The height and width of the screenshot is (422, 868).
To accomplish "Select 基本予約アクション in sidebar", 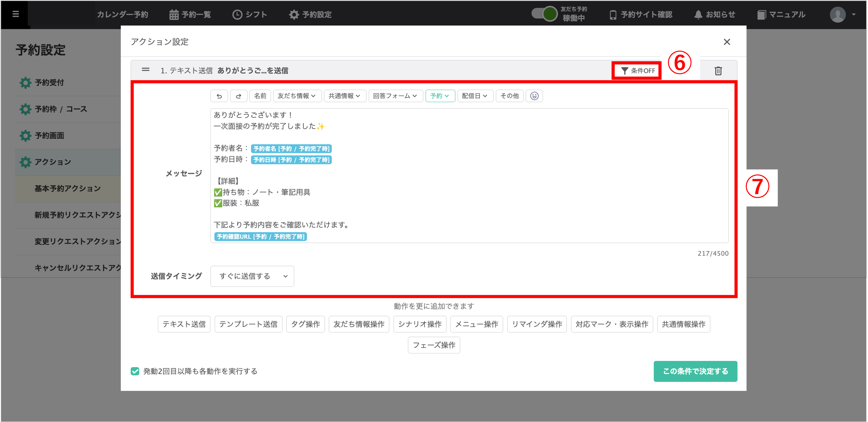I will (67, 189).
